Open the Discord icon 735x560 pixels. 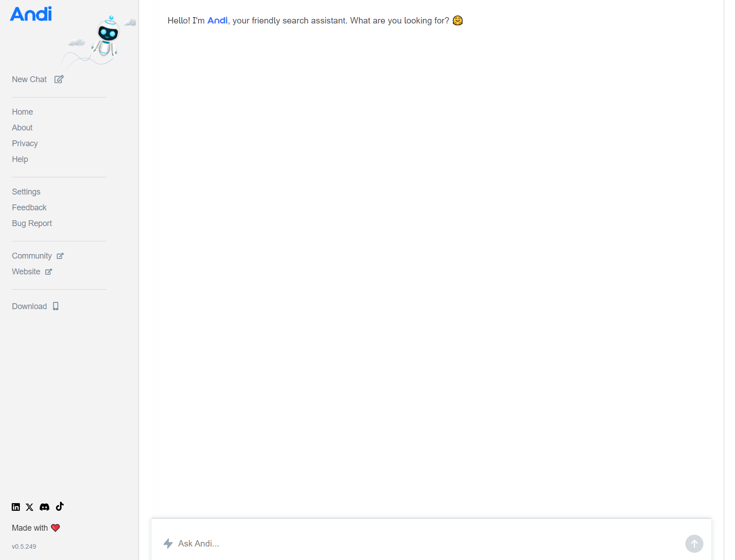pos(45,507)
